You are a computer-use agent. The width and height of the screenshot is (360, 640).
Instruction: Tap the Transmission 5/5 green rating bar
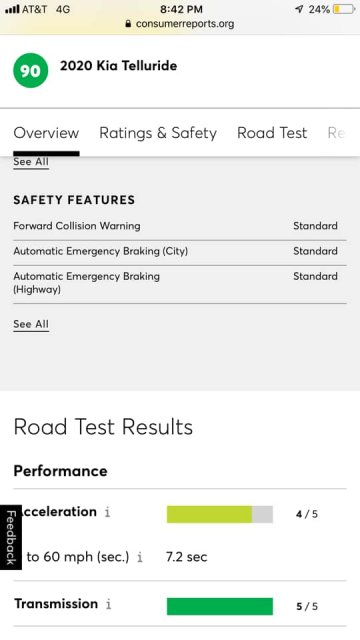tap(220, 606)
